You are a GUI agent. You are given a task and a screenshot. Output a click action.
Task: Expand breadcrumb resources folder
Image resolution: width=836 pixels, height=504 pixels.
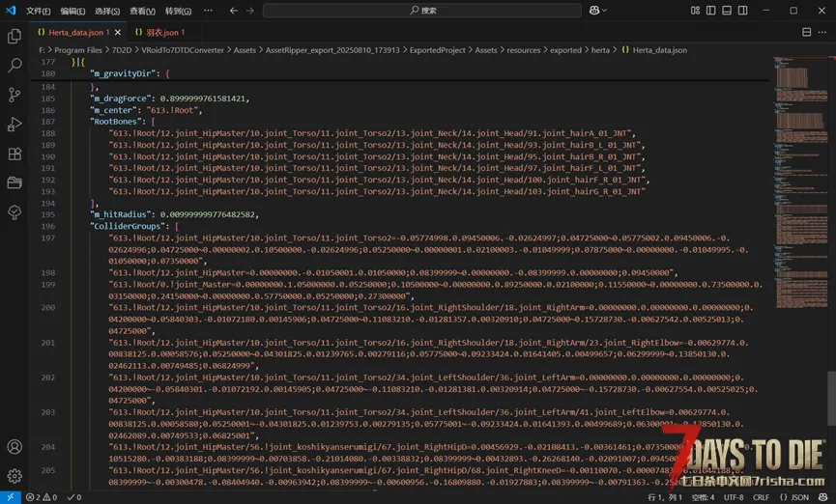(523, 50)
